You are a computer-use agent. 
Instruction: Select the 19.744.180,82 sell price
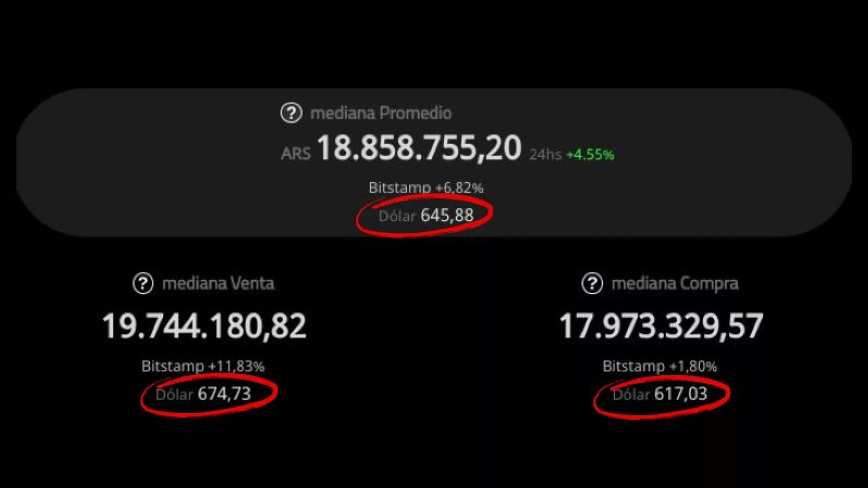(204, 326)
